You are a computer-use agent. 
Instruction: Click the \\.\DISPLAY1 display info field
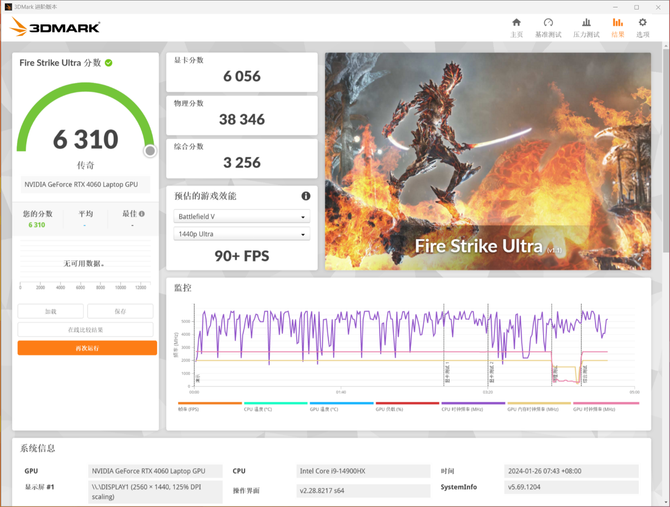pos(155,492)
